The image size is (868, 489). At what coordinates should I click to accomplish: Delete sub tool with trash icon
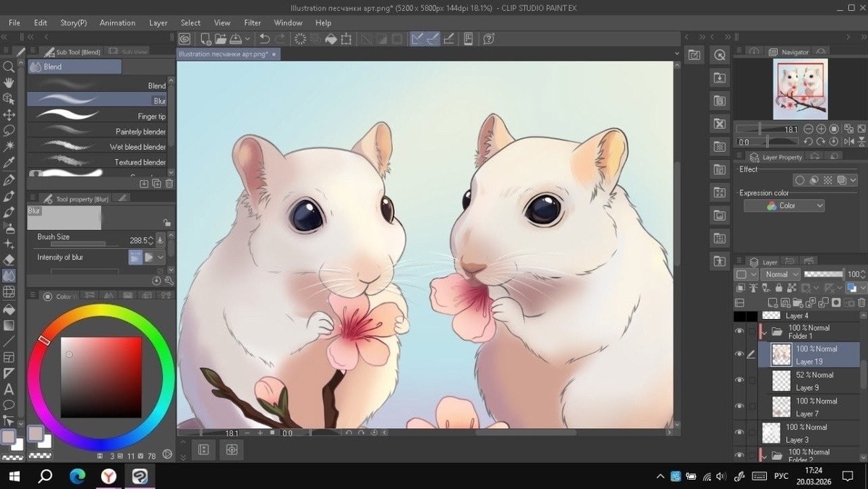[x=169, y=184]
